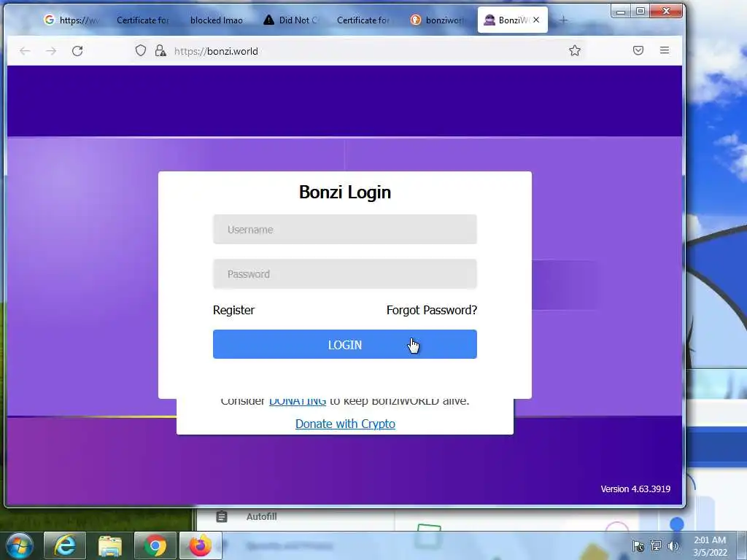
Task: Switch to the Did Not Connect tab
Action: pyautogui.click(x=292, y=20)
